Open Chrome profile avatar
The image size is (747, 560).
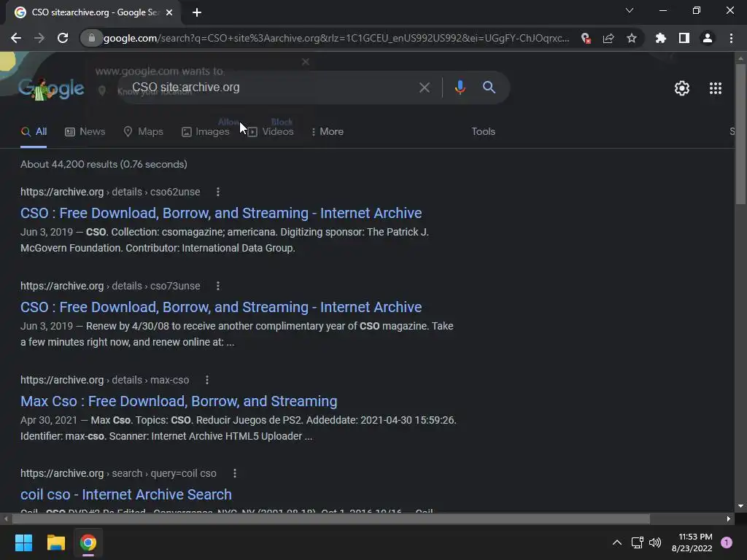(x=708, y=38)
